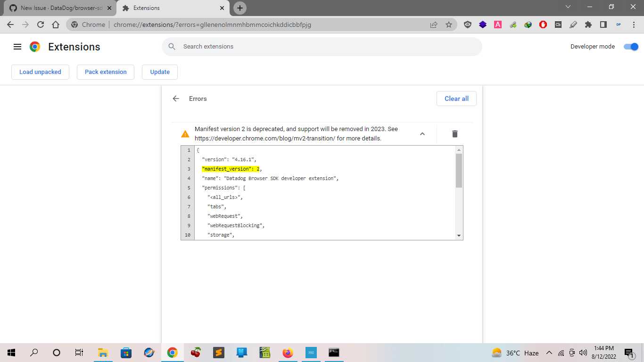
Task: Click the pink letter A extension icon
Action: tap(498, 25)
